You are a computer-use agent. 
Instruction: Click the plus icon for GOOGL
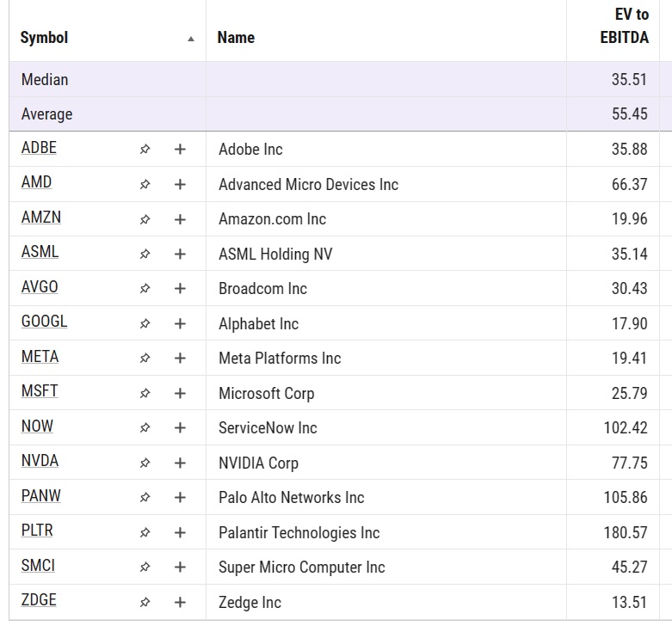click(x=180, y=323)
